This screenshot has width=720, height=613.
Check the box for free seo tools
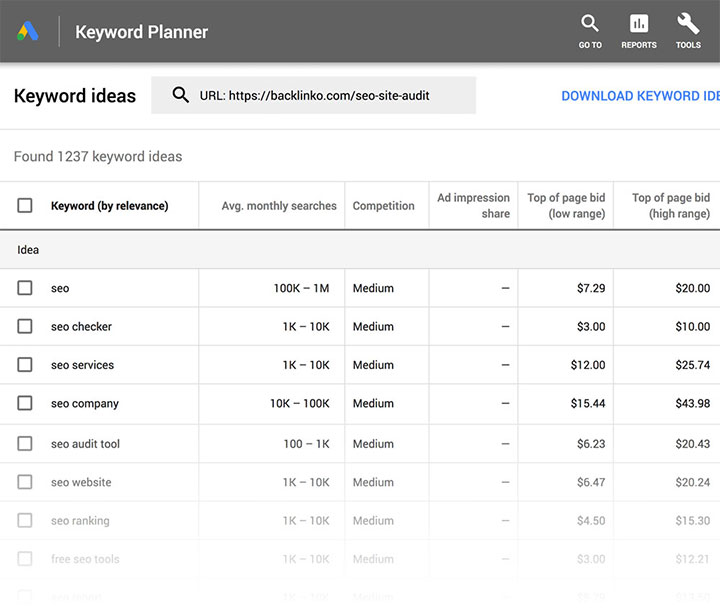tap(25, 559)
